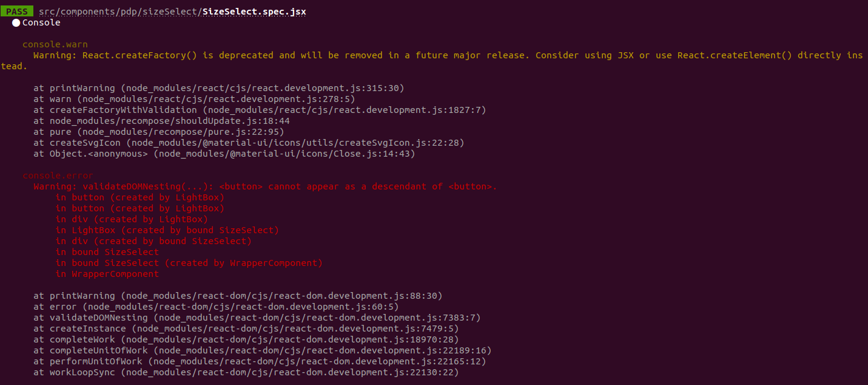Click the validateDOMNesting warning message
Viewport: 868px width, 385px height.
pos(265,186)
